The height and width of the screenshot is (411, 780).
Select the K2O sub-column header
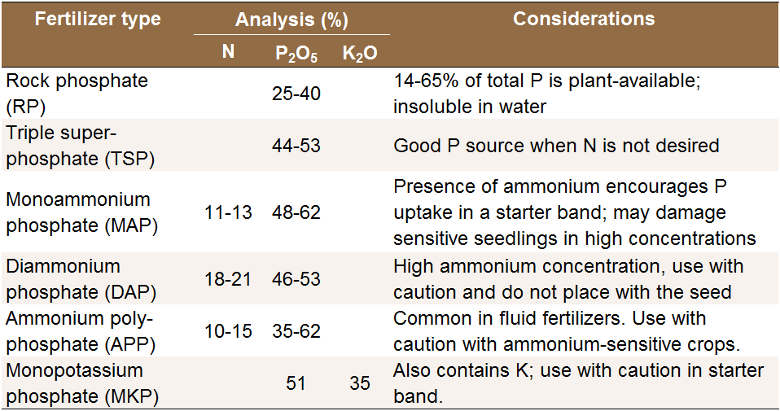point(359,52)
